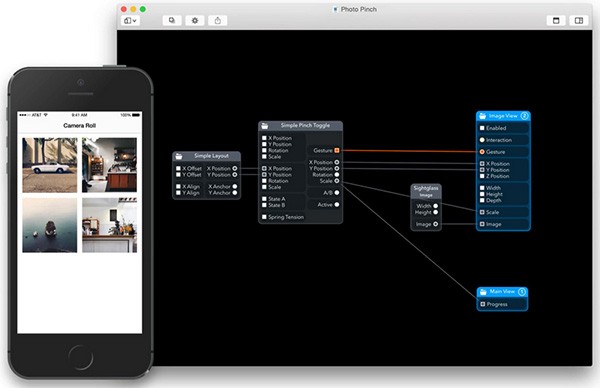Select the Main View node title
The image size is (600, 388).
pyautogui.click(x=502, y=292)
